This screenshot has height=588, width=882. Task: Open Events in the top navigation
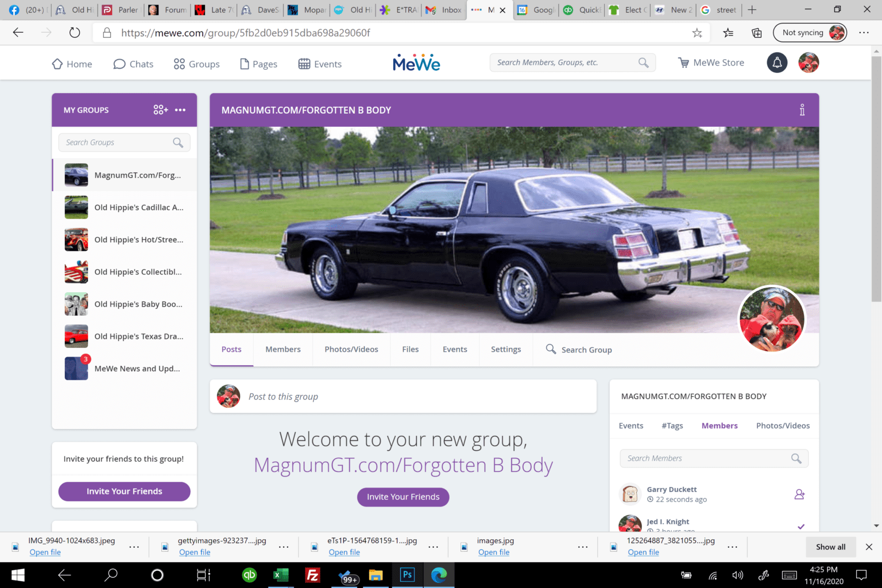pyautogui.click(x=320, y=64)
